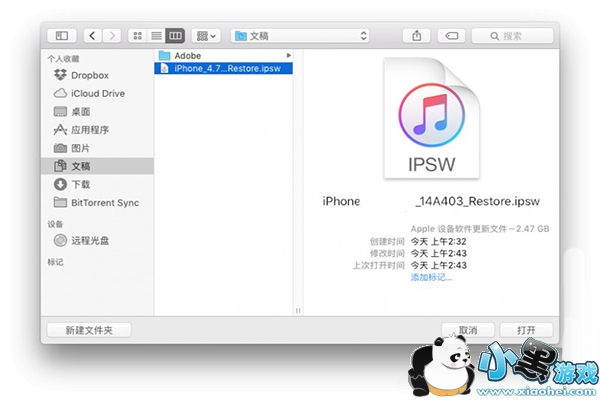Go back with the left chevron

(x=92, y=36)
